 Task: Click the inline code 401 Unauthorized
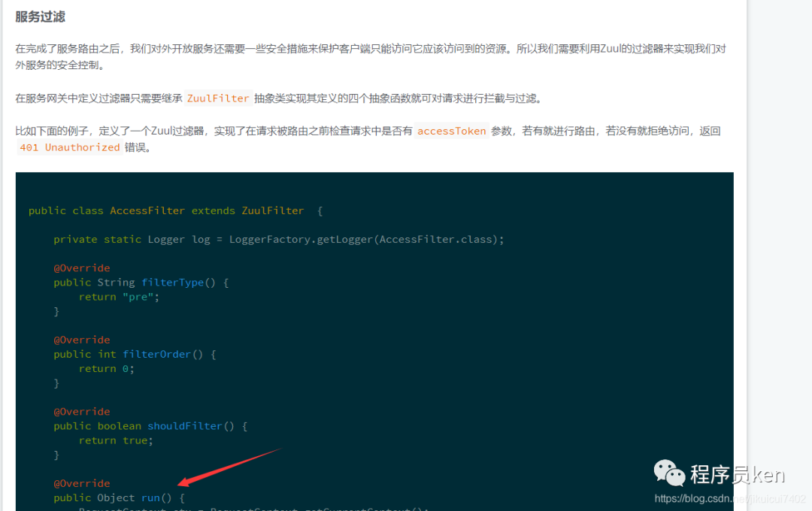point(70,147)
